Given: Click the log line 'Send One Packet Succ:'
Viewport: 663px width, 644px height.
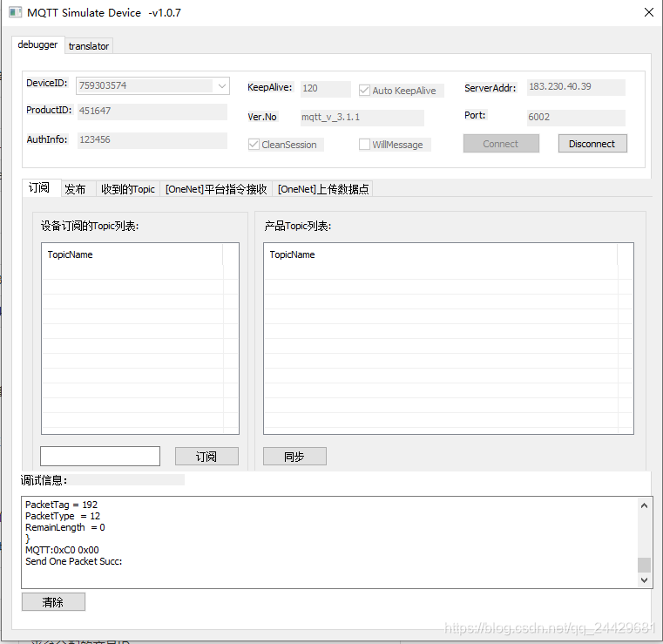Looking at the screenshot, I should (x=73, y=561).
